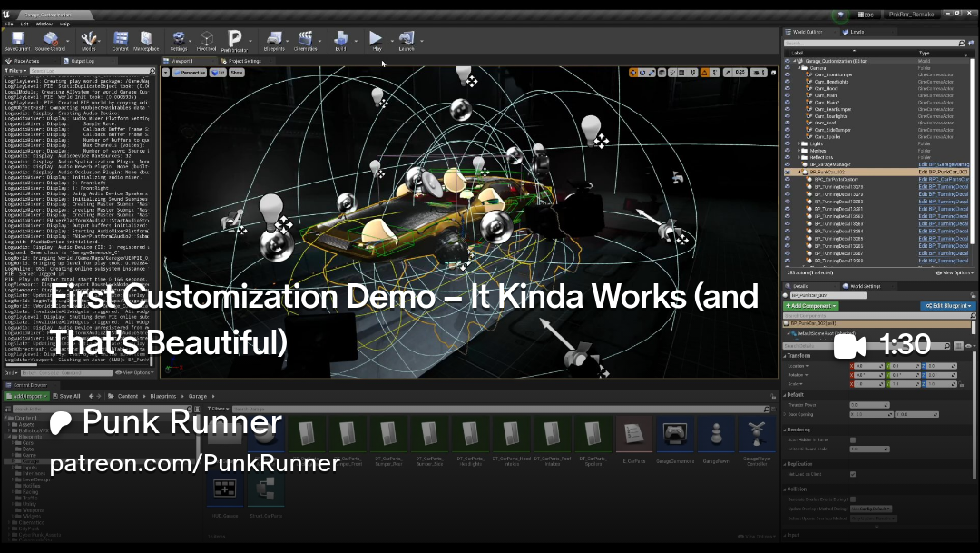Screen dimensions: 980x553
Task: Click the HUD_Garage widget asset thumbnail
Action: click(x=224, y=488)
